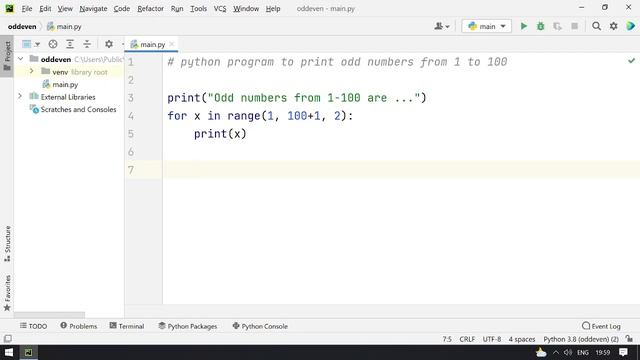Click line number 4 in the gutter
This screenshot has width=640, height=360.
click(x=131, y=116)
